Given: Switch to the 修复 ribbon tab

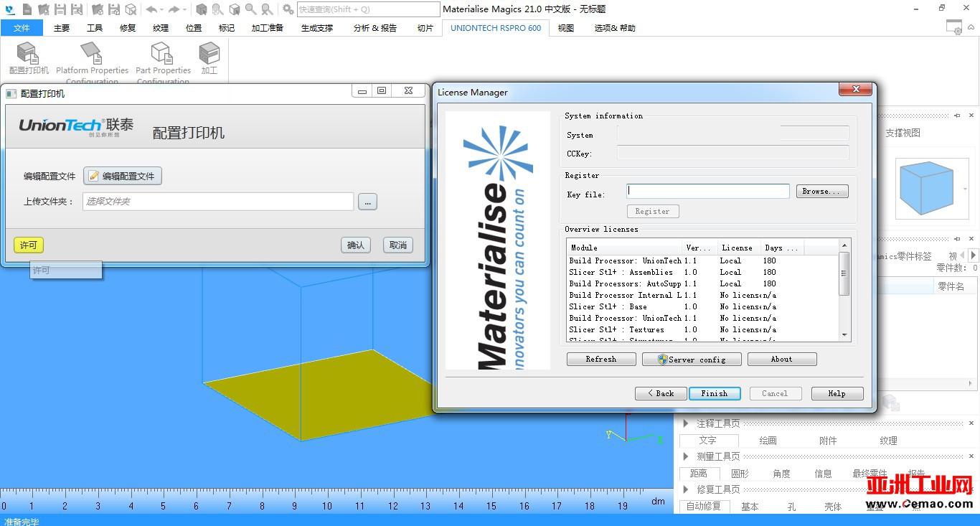Looking at the screenshot, I should point(128,28).
